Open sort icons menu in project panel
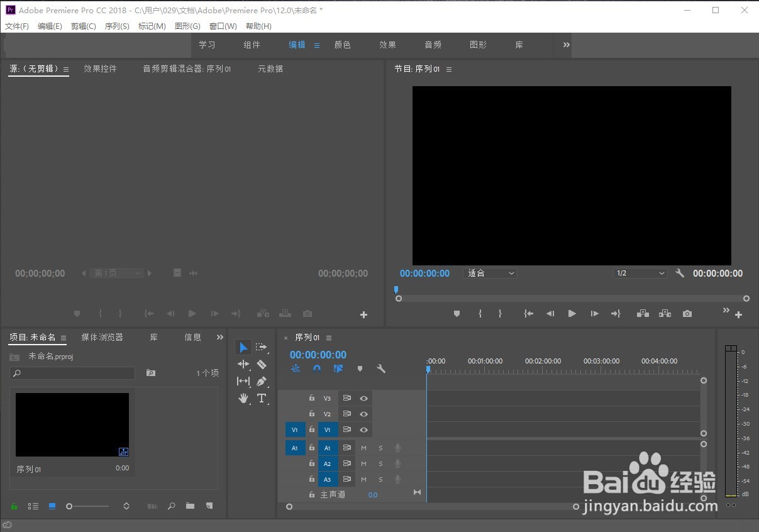Screen dimensions: 759x532 126,506
